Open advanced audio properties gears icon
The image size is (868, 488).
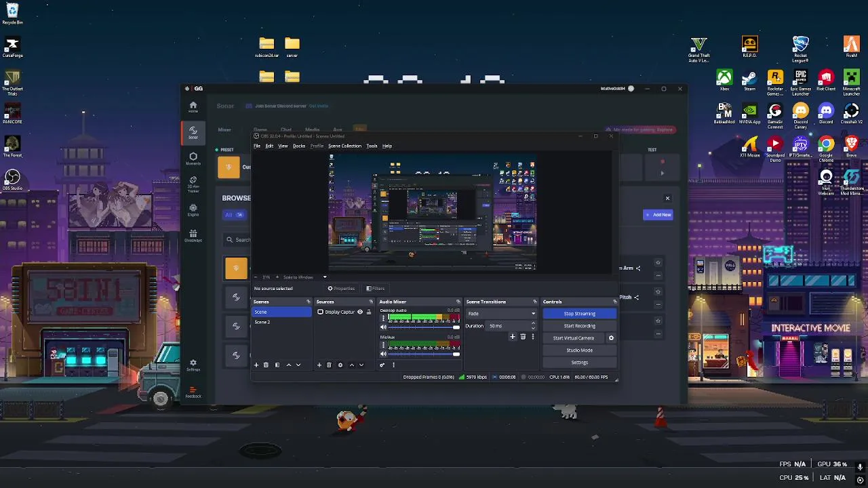382,365
